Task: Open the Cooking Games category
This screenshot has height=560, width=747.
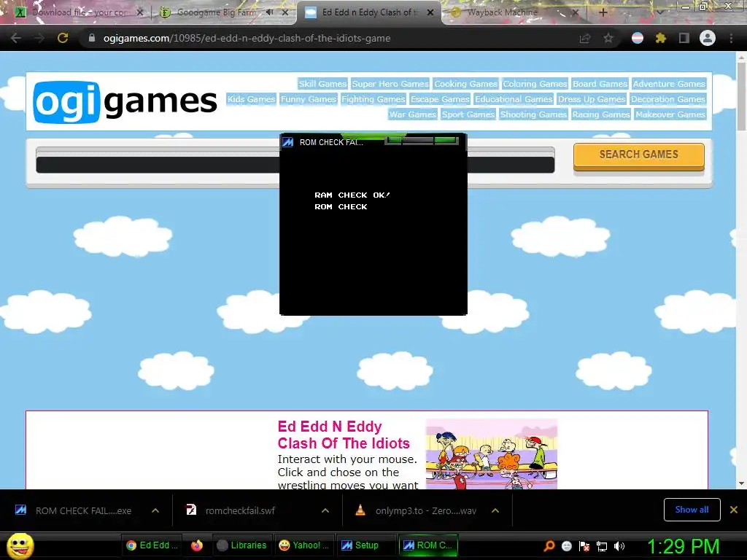Action: click(x=465, y=84)
